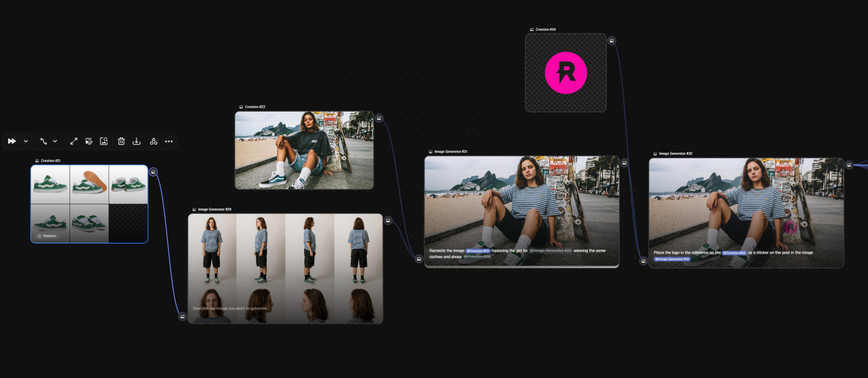Click the download icon in the toolbar
The height and width of the screenshot is (378, 868).
click(136, 141)
